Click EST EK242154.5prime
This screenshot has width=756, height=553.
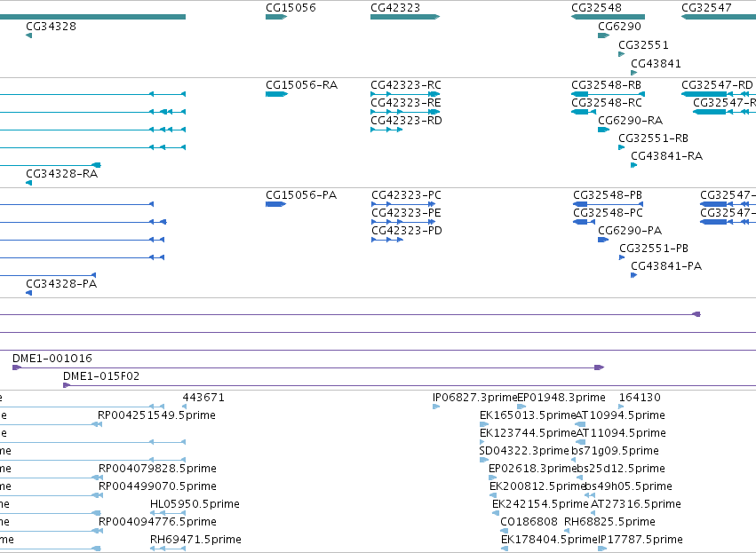[540, 504]
